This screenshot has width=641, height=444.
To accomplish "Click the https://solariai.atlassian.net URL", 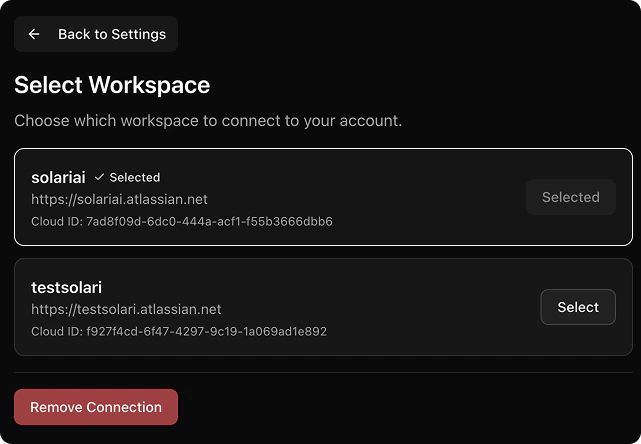I will pyautogui.click(x=119, y=200).
